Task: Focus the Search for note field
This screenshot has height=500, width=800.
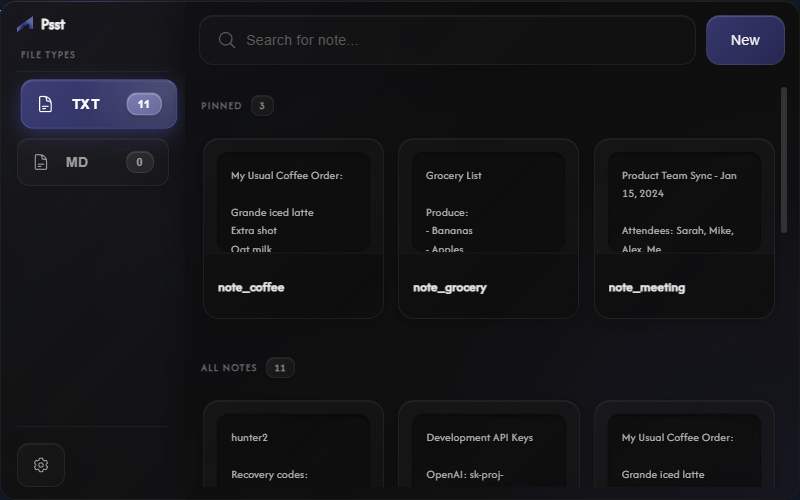Action: click(447, 40)
